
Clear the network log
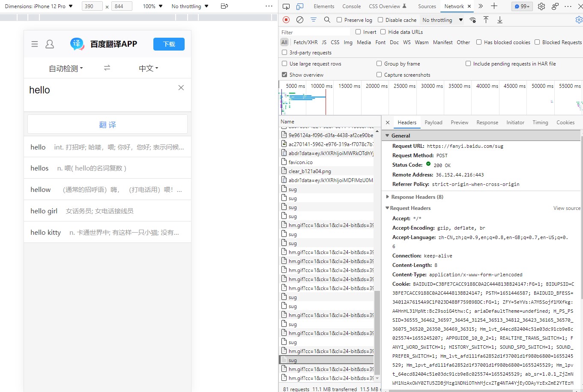[x=300, y=20]
